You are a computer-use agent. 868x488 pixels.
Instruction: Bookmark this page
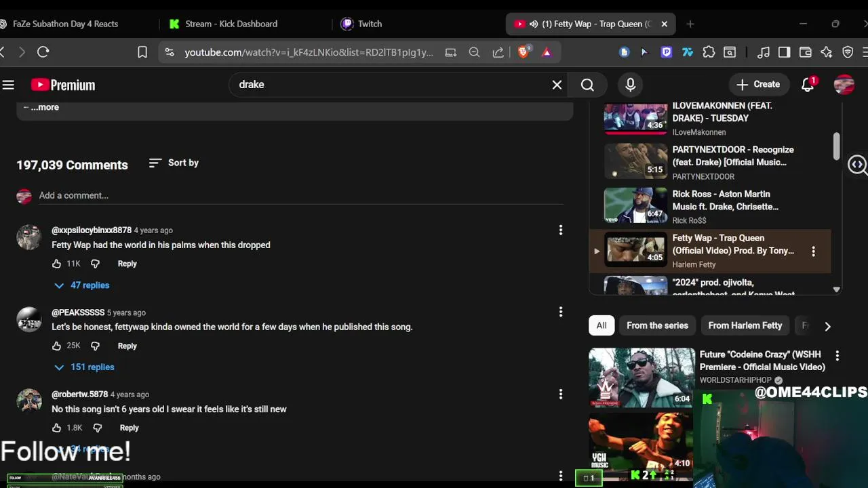142,52
